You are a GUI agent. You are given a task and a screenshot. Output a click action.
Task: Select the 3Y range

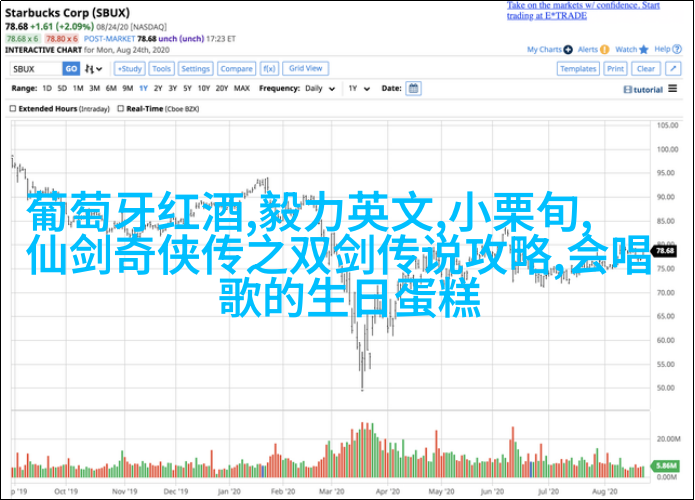pos(173,88)
